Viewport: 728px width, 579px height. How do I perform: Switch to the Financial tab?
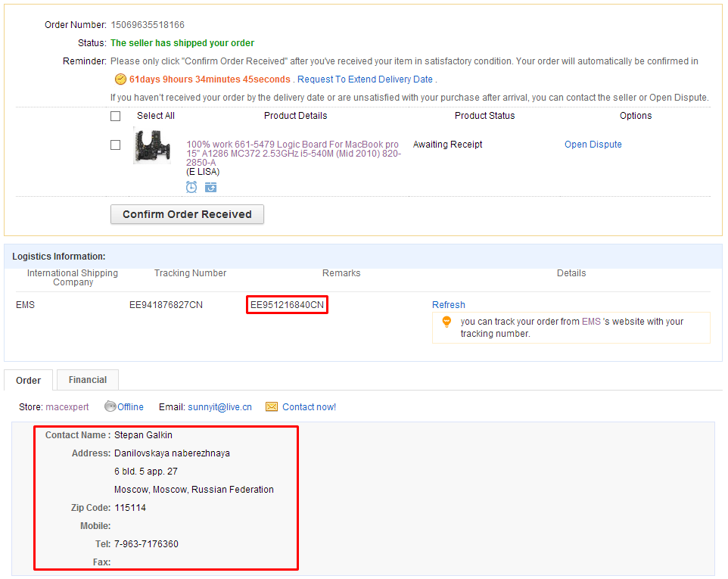[x=88, y=380]
